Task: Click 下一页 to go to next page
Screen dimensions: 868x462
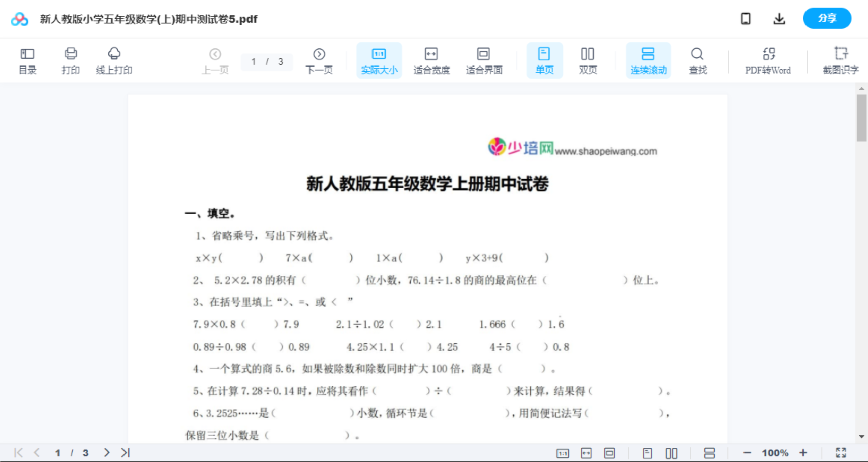Action: 319,60
